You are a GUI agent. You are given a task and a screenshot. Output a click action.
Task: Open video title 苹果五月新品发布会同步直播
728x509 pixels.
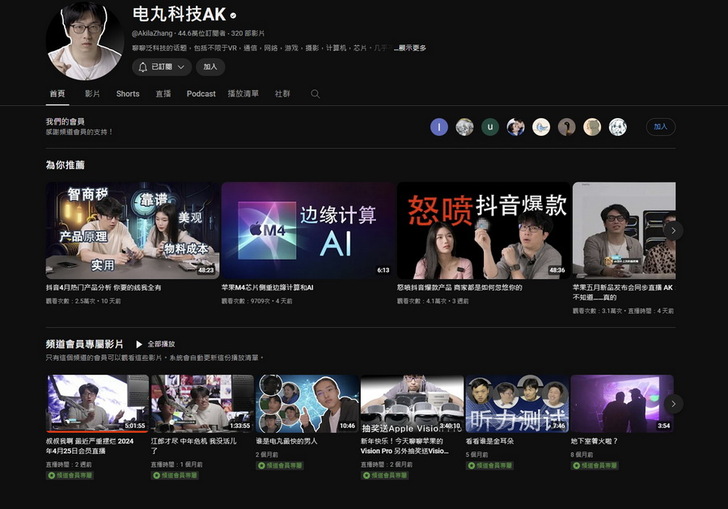623,292
